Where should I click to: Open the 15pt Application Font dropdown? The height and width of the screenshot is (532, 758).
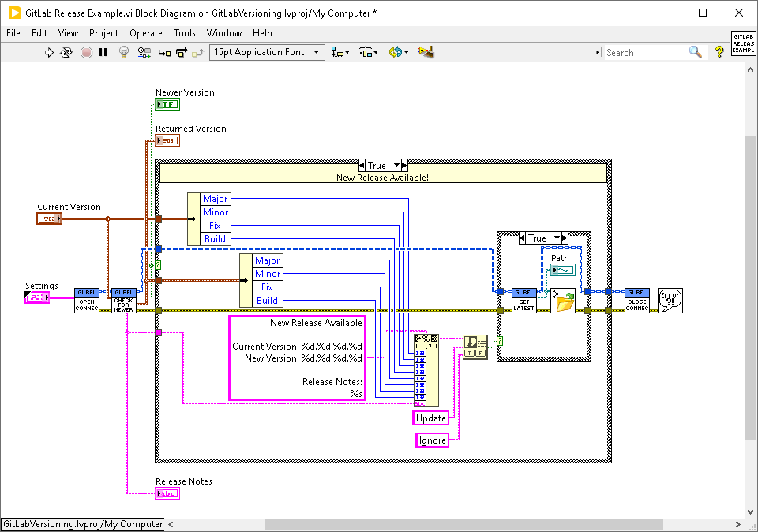pyautogui.click(x=267, y=52)
